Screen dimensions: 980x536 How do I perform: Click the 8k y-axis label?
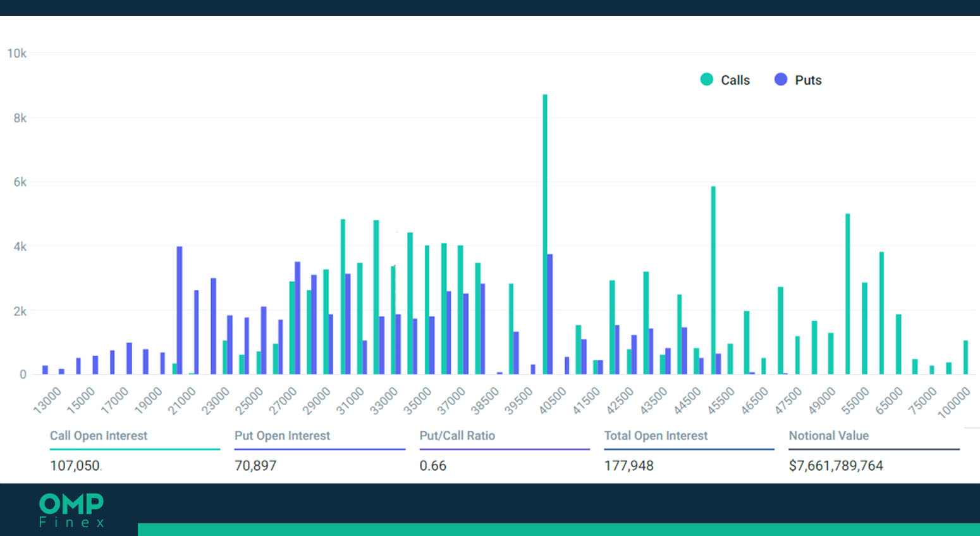click(20, 118)
